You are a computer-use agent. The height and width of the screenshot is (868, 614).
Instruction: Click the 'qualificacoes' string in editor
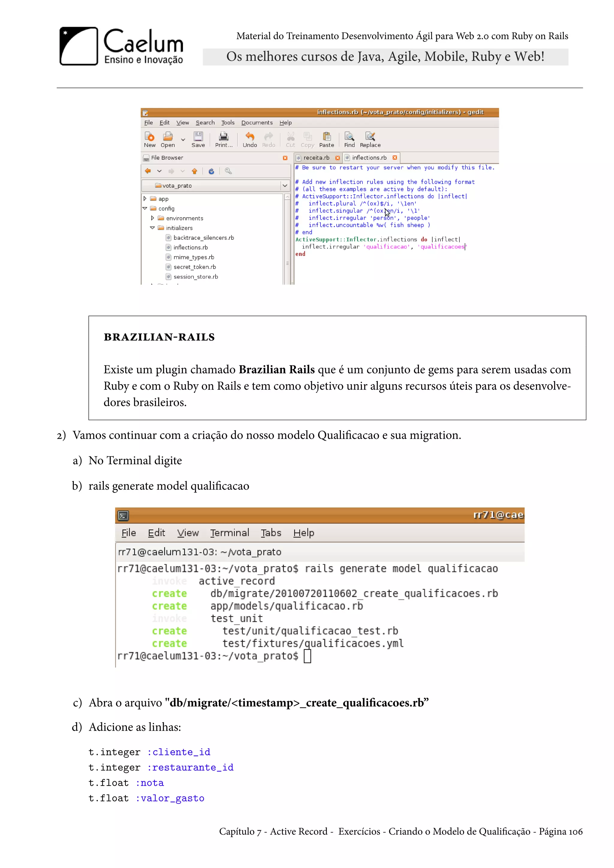(x=442, y=247)
